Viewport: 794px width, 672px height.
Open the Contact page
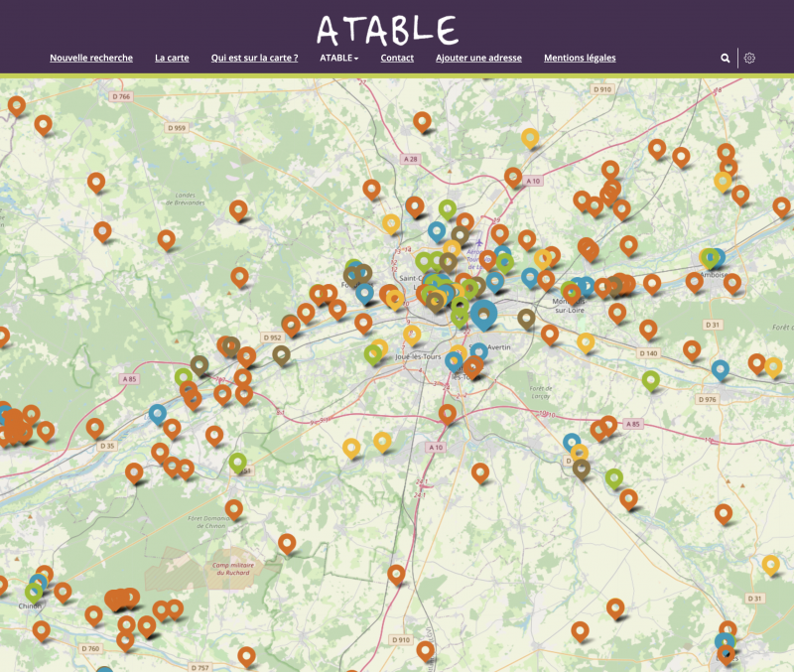(x=397, y=58)
